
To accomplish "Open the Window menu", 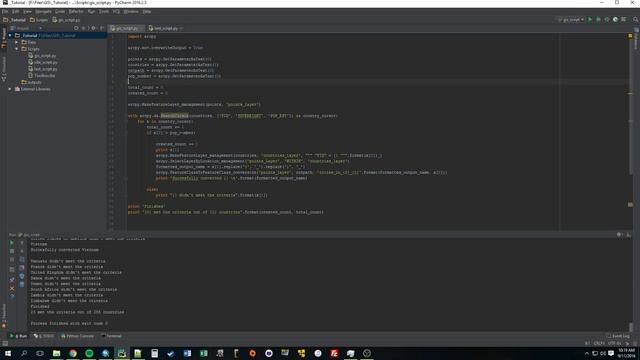I will (131, 12).
